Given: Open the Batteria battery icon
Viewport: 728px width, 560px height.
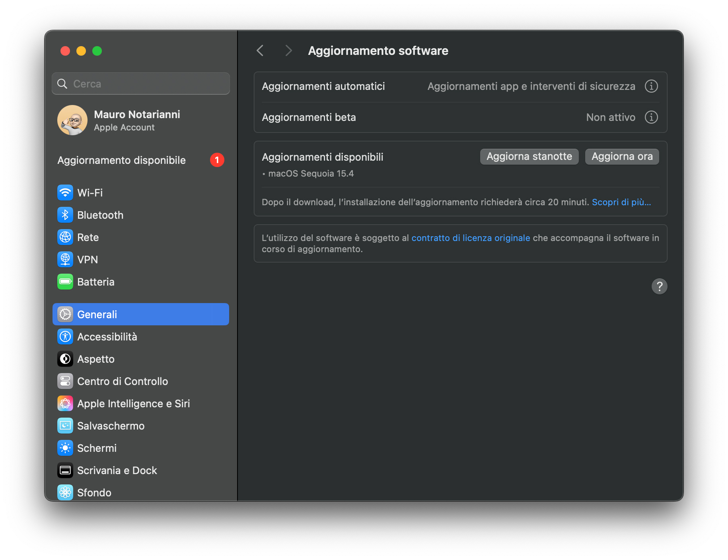Looking at the screenshot, I should point(65,282).
